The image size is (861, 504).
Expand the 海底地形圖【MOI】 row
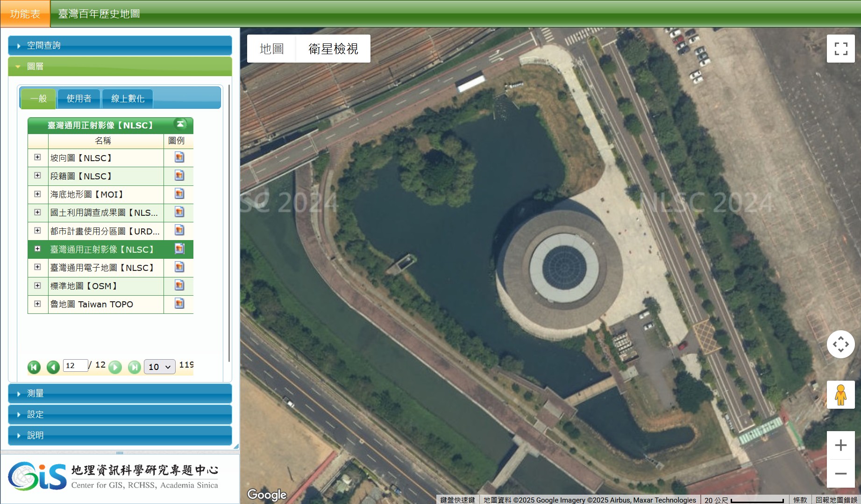pyautogui.click(x=38, y=194)
